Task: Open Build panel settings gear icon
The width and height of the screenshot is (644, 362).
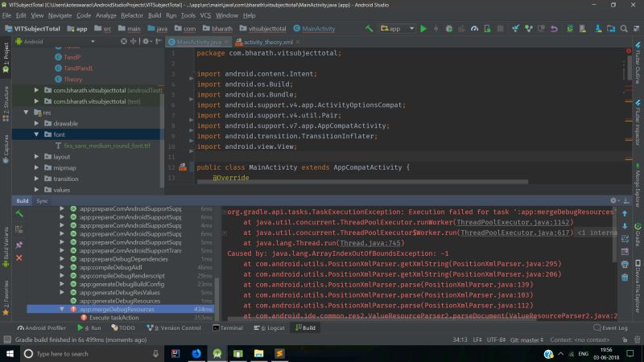Action: click(x=613, y=200)
